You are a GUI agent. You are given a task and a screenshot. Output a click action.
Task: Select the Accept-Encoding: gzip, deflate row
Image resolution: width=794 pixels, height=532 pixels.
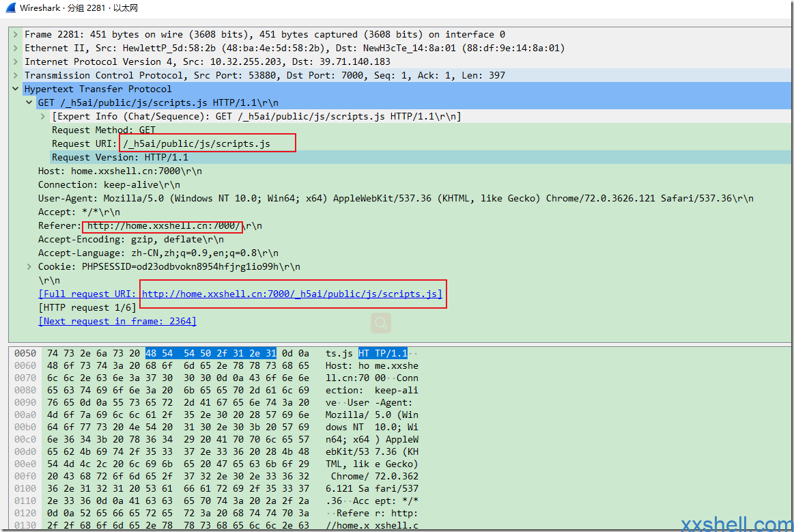tap(130, 240)
